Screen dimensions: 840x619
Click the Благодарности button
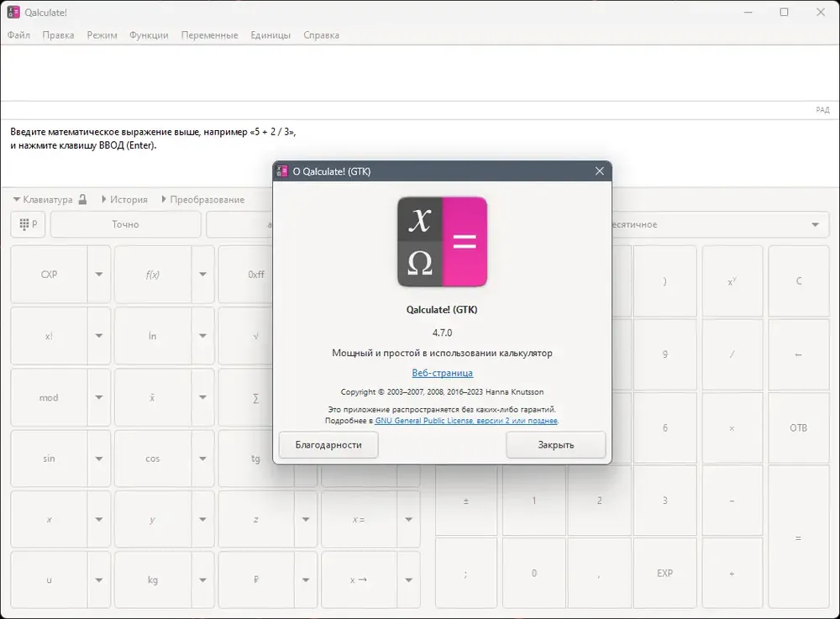click(328, 445)
